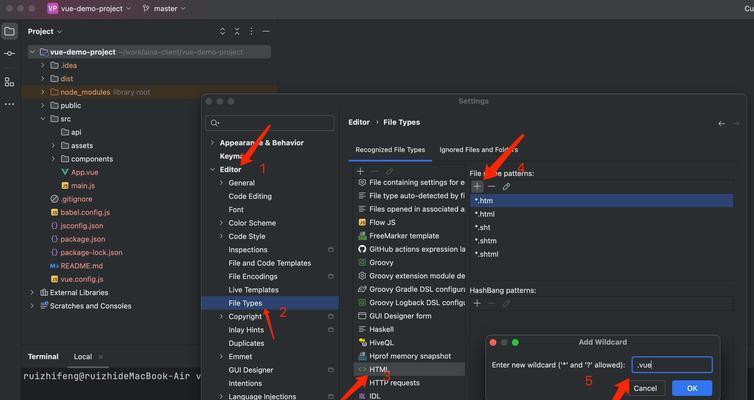Select the HTML file type

[410, 369]
